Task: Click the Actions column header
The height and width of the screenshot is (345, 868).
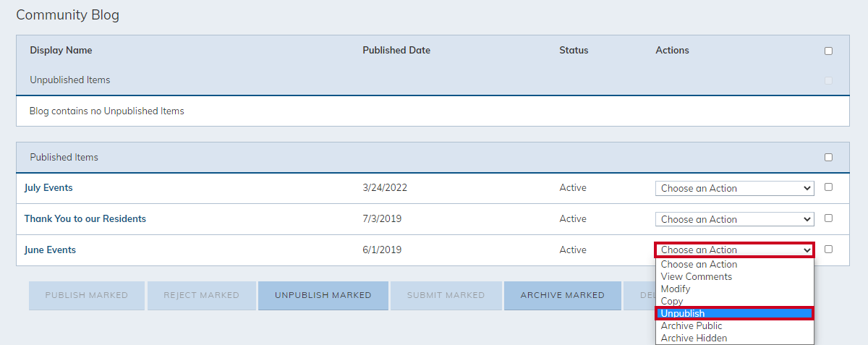Action: click(x=673, y=51)
